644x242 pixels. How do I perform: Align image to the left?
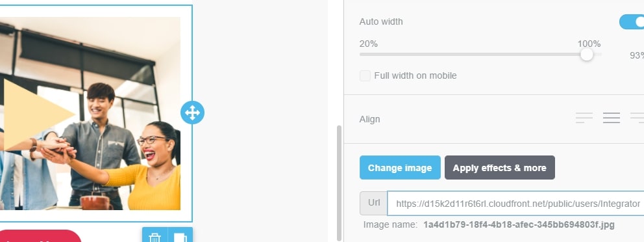(584, 118)
